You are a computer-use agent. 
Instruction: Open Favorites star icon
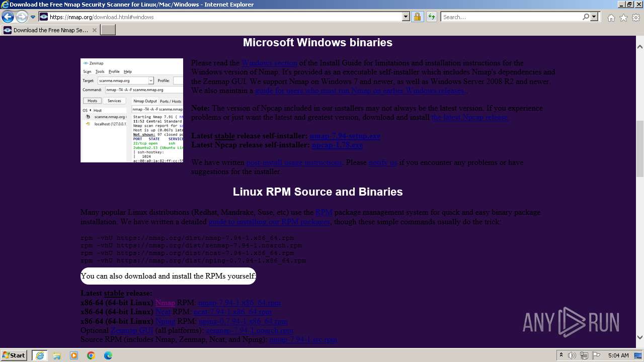coord(623,18)
